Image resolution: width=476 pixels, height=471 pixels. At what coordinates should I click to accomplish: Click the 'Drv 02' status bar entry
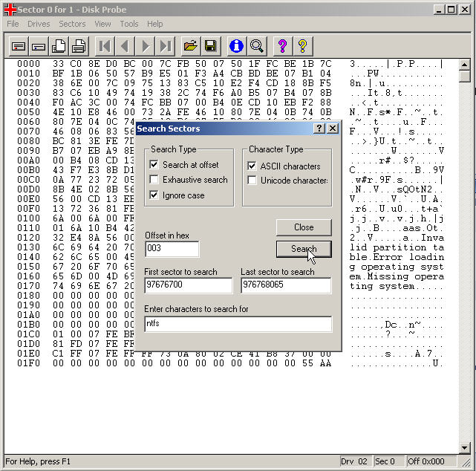point(354,461)
